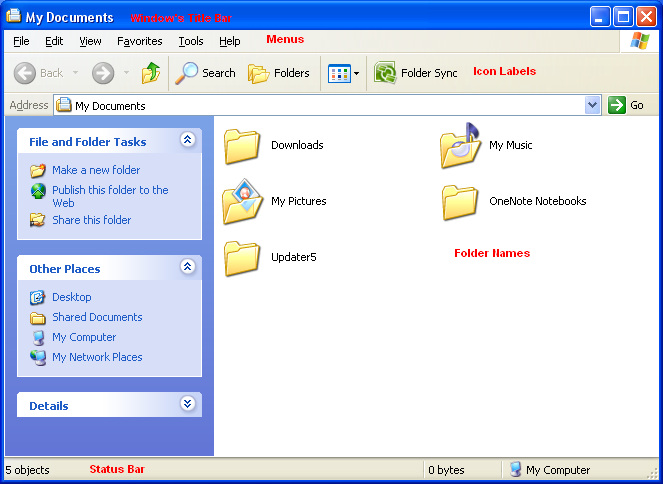
Task: Click the My Pictures folder name
Action: tap(299, 201)
